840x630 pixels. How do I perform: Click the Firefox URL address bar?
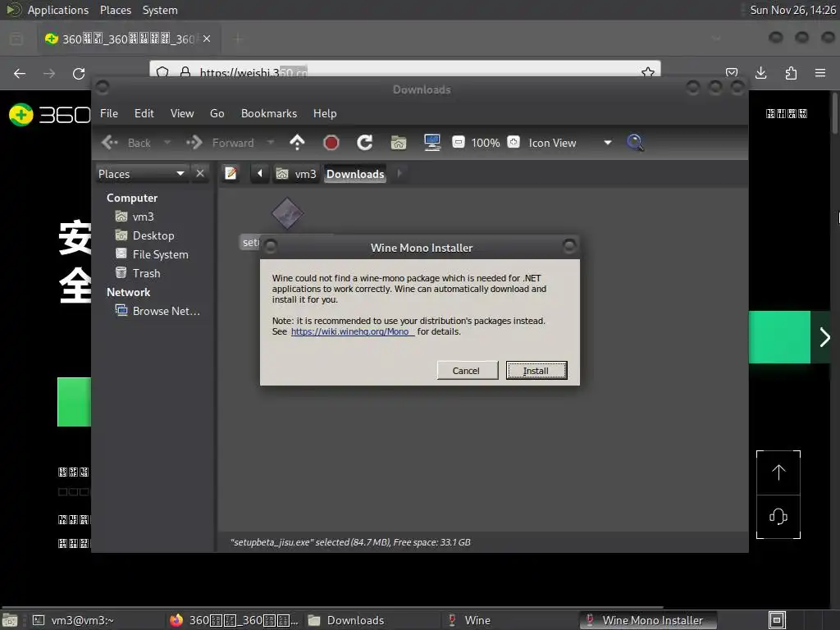click(x=407, y=72)
